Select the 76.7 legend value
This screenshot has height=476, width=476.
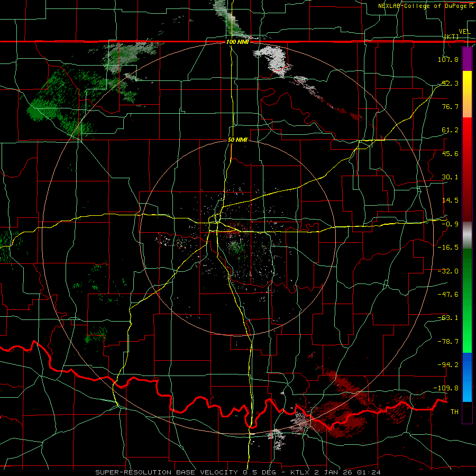[450, 106]
